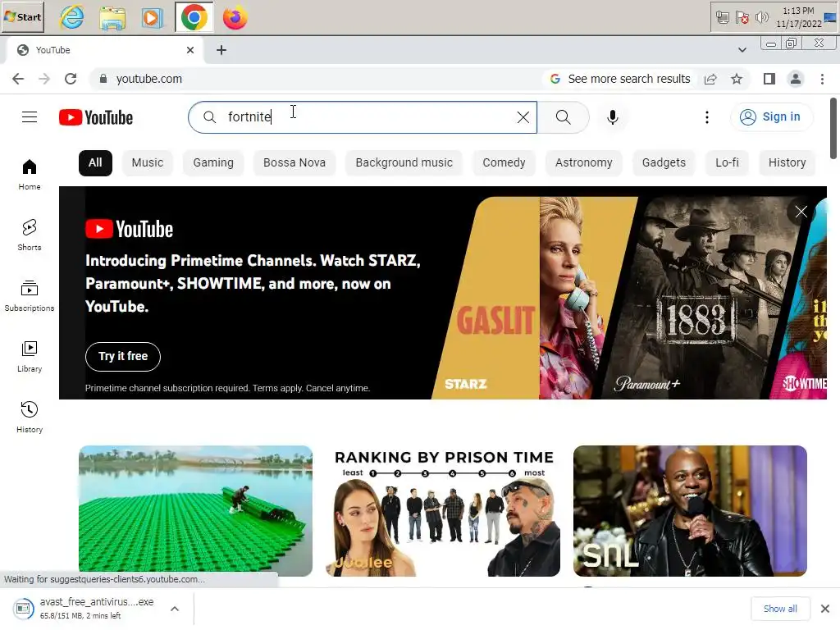Click the Sign in button
Viewport: 840px width, 630px height.
(x=771, y=116)
